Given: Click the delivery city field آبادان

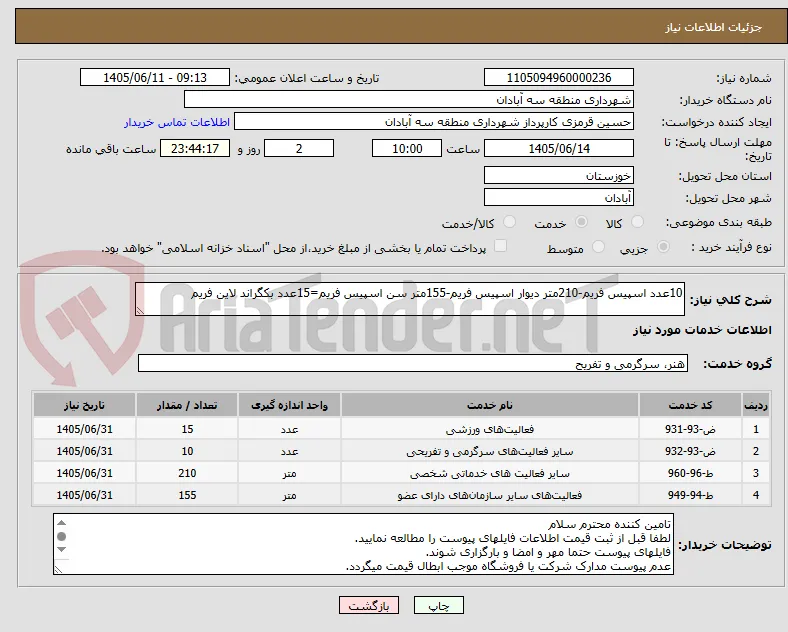Looking at the screenshot, I should 558,197.
